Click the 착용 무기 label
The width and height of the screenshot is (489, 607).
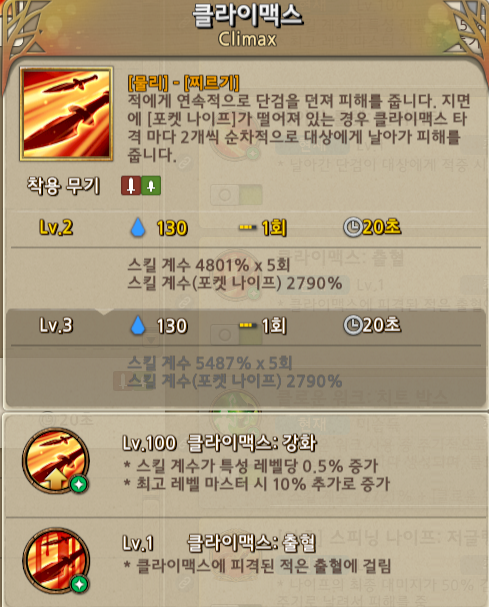coord(63,186)
